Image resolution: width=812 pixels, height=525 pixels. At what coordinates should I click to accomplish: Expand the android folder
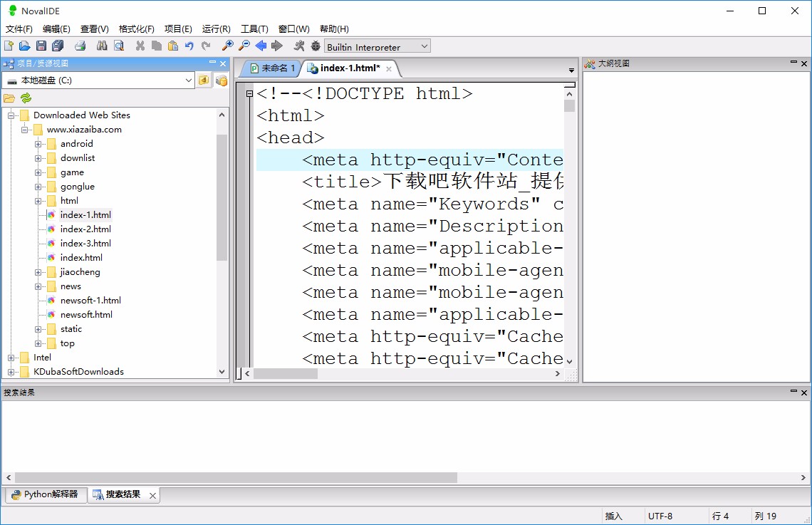pos(38,144)
